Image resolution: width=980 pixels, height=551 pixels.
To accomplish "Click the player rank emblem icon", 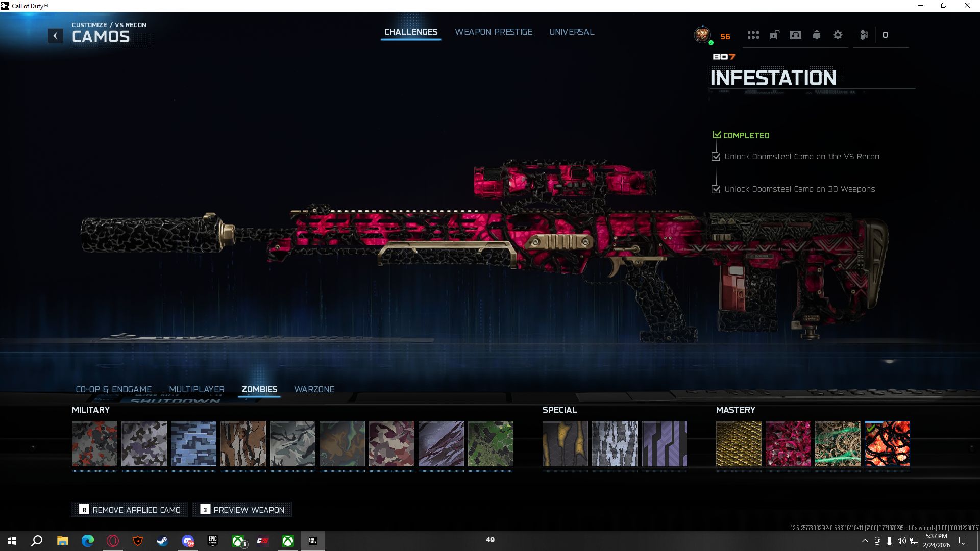I will [x=703, y=35].
